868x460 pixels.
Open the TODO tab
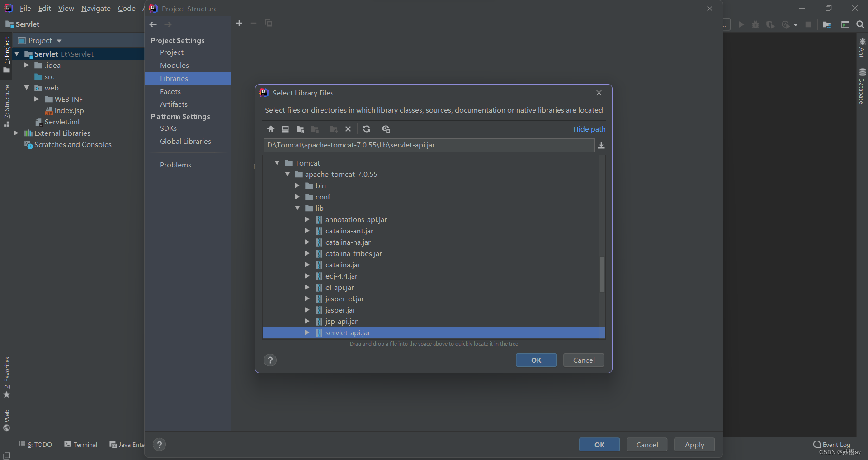tap(35, 445)
